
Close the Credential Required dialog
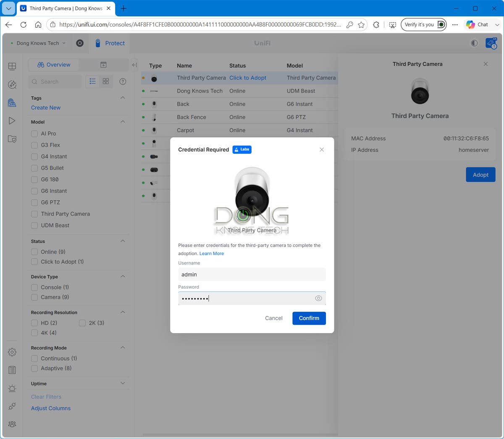coord(322,150)
